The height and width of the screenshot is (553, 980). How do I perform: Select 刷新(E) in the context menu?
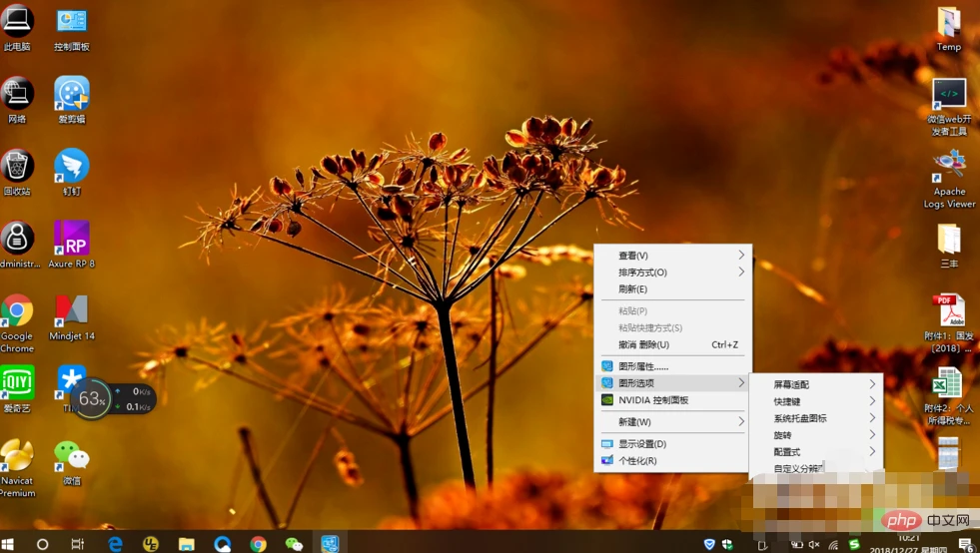point(633,289)
